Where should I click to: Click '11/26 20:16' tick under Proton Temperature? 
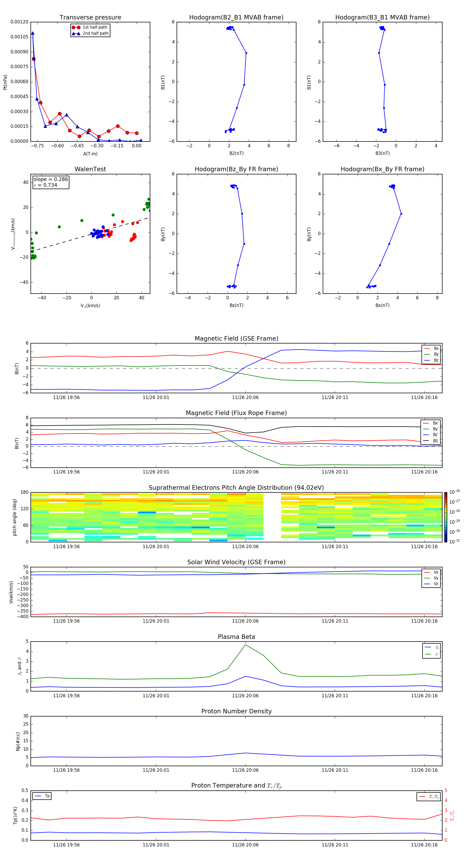pos(424,845)
